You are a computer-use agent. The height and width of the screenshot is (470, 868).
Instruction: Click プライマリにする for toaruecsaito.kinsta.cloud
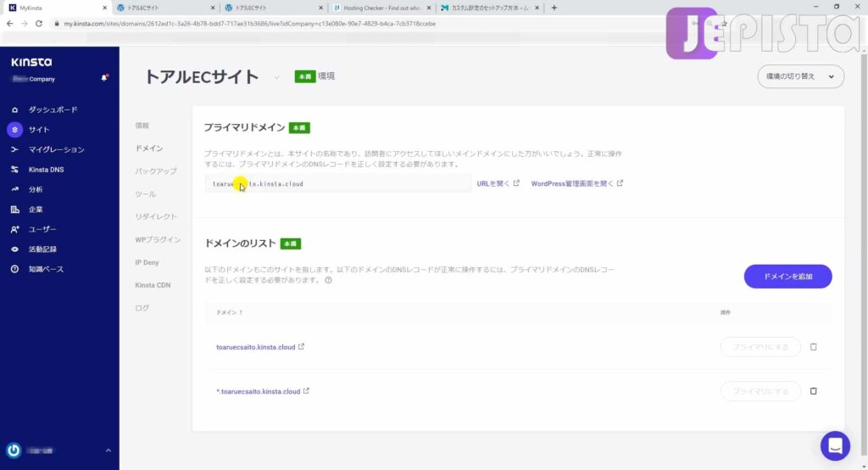[760, 347]
